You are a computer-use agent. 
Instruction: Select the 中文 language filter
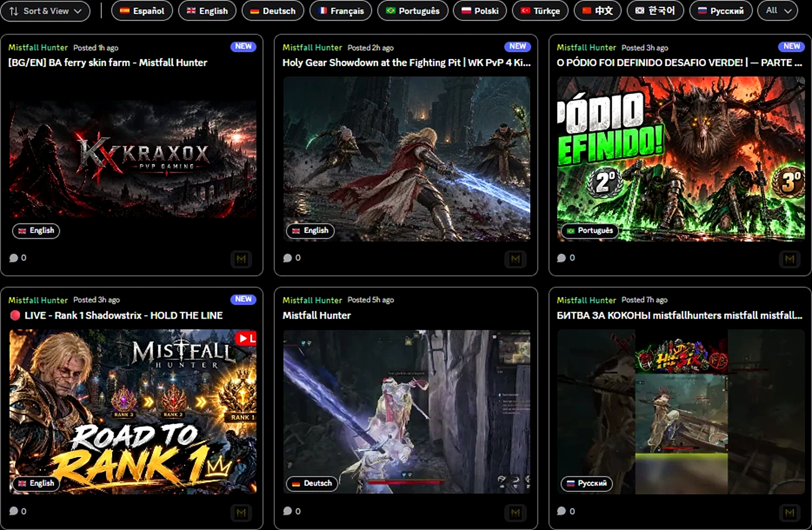[x=598, y=11]
